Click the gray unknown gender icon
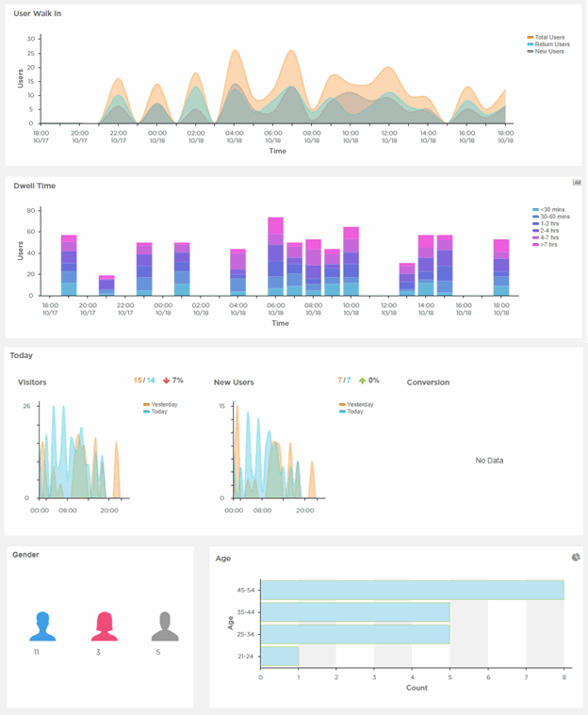Screen dimensions: 588x715 [164, 626]
